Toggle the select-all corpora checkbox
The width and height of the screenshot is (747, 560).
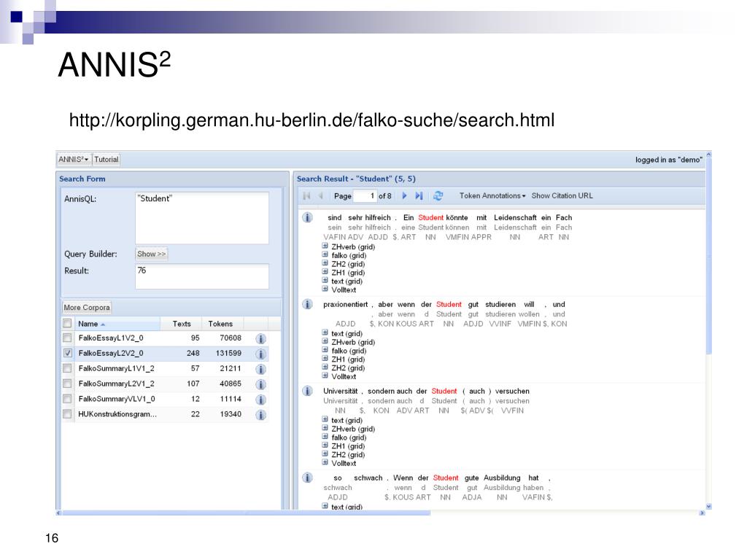(67, 323)
